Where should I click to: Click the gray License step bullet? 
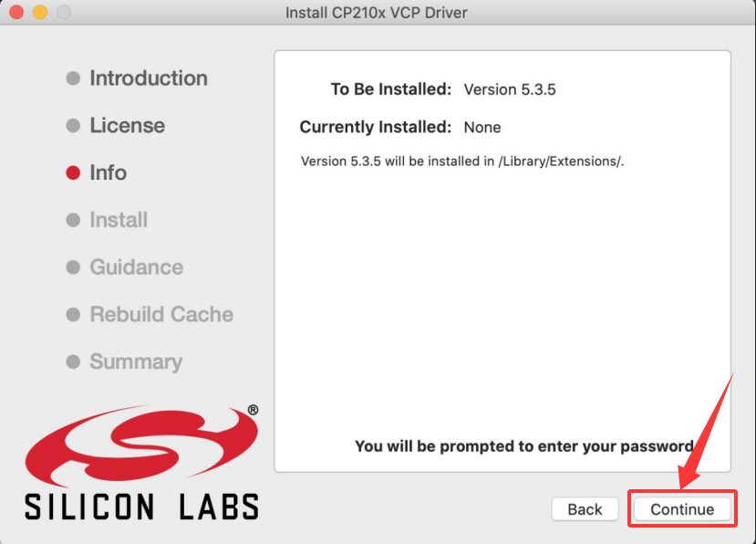pyautogui.click(x=73, y=125)
